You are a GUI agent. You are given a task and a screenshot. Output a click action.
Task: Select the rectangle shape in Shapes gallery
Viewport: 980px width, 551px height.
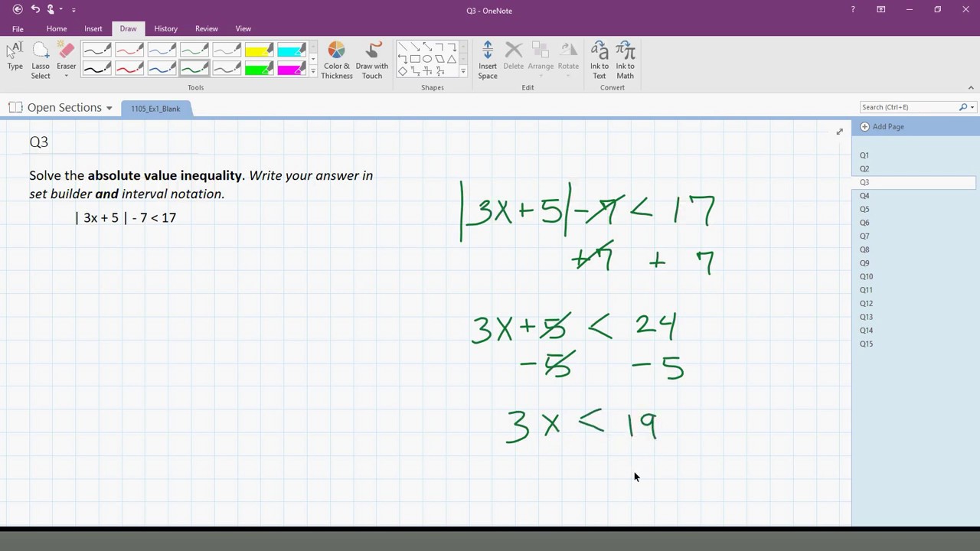[415, 59]
